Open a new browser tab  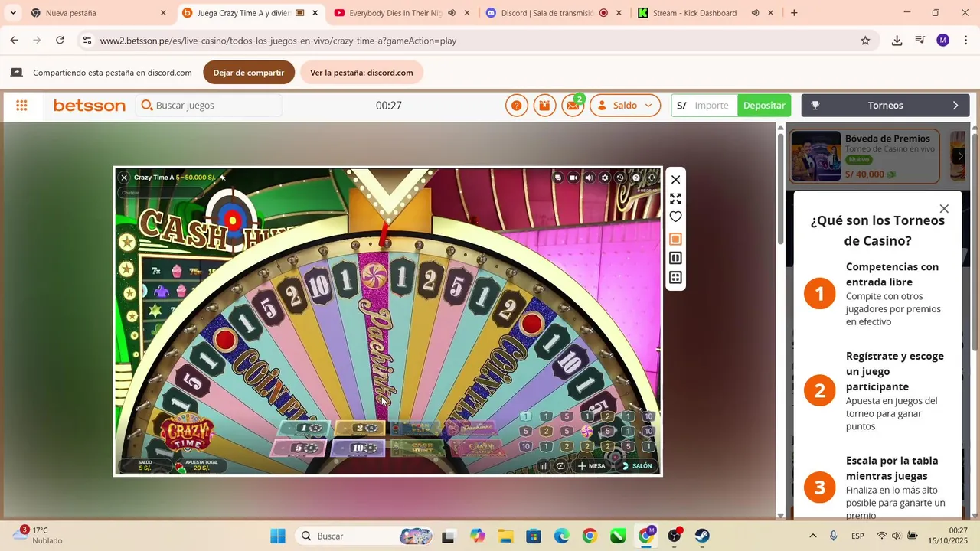794,13
